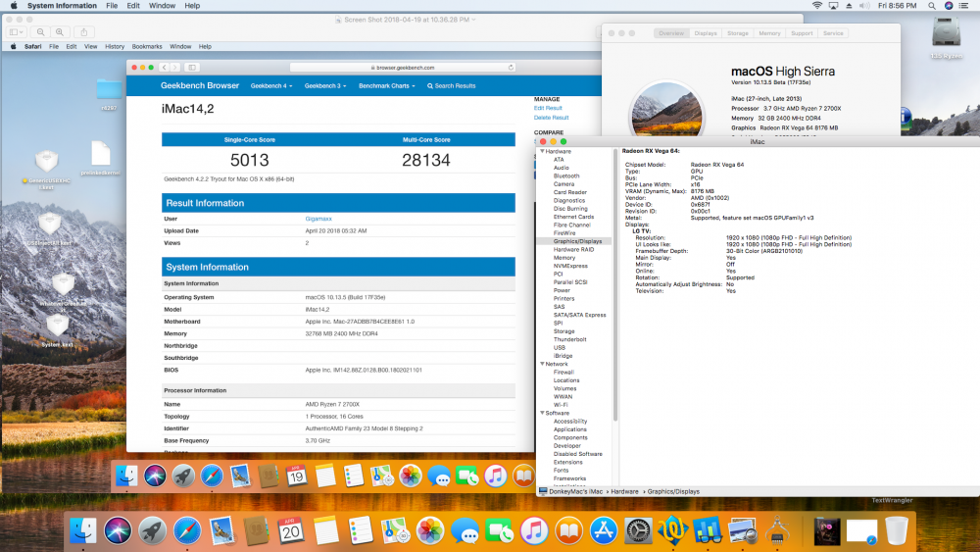The height and width of the screenshot is (552, 980).
Task: Select Wi-Fi under Network list
Action: (x=560, y=405)
